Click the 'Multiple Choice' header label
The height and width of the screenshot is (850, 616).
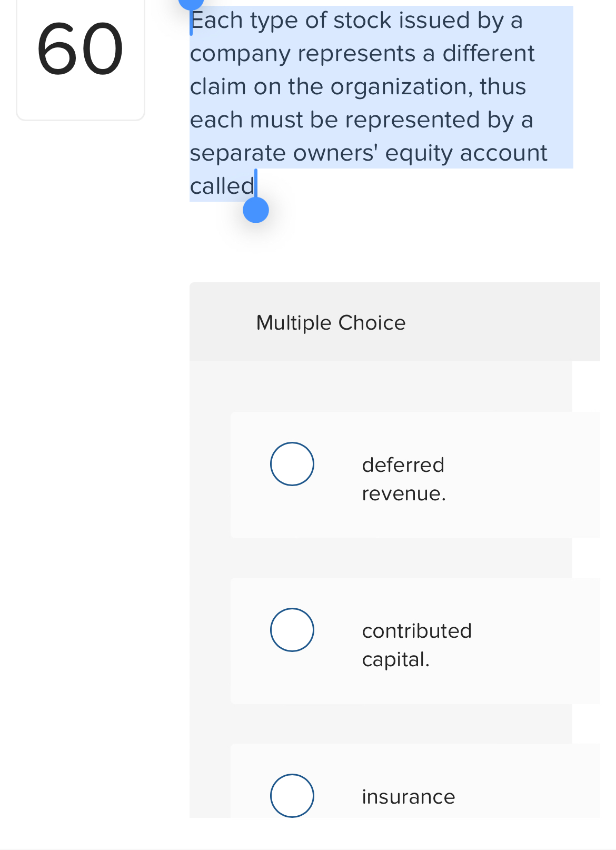click(x=331, y=322)
